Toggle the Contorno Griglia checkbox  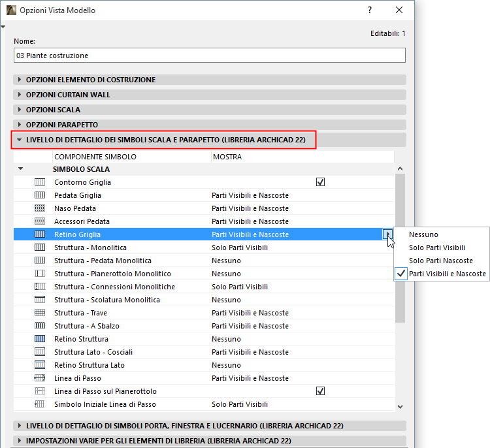point(320,182)
